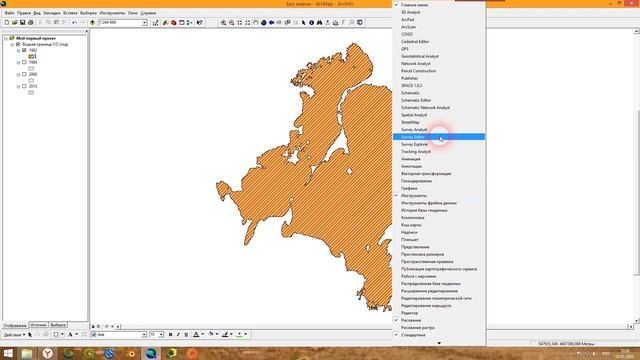This screenshot has width=640, height=360.
Task: Click the font color A icon
Action: 196,334
